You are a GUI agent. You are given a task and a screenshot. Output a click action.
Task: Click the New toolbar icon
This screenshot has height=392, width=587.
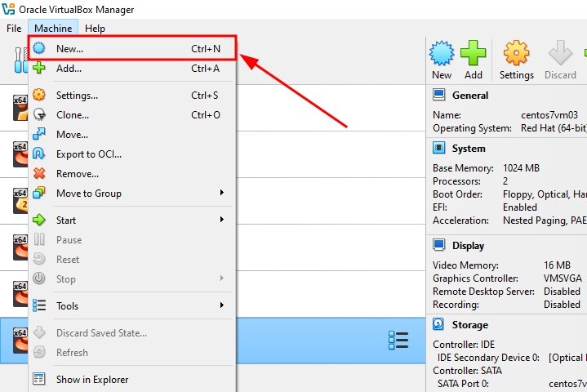442,55
